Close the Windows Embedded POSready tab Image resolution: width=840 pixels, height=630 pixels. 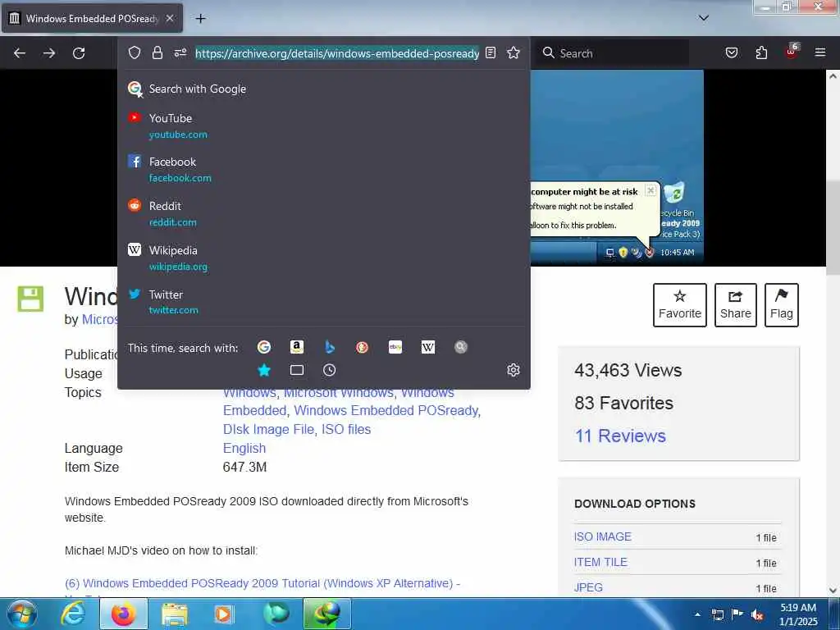pos(170,18)
